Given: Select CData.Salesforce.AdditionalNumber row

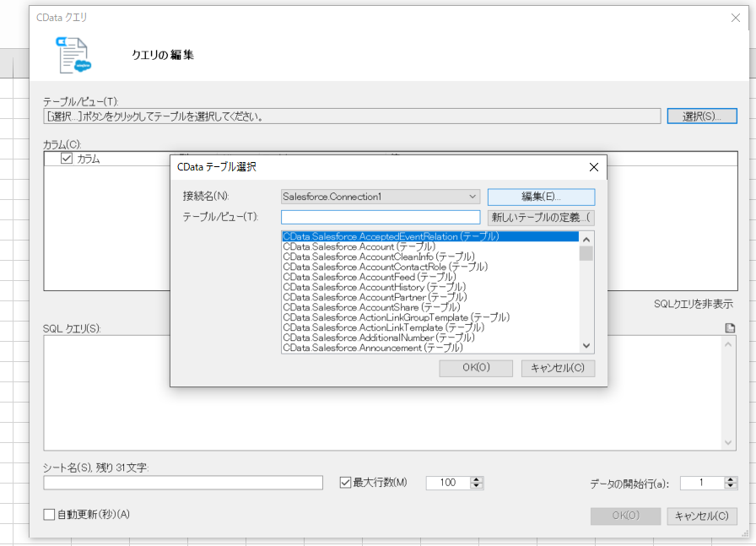Looking at the screenshot, I should (x=430, y=338).
